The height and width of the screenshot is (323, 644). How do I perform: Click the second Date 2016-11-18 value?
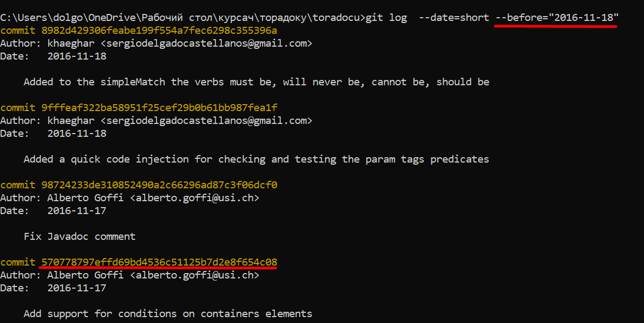(77, 134)
